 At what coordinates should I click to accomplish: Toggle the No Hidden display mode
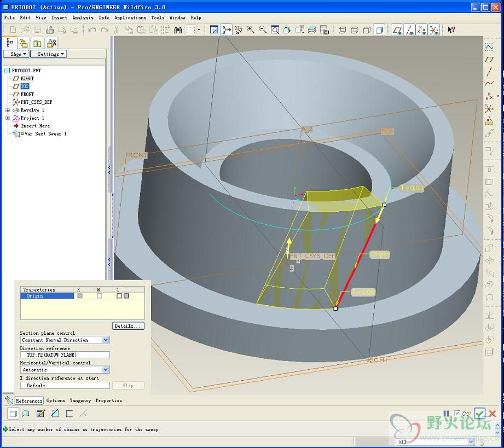pyautogui.click(x=367, y=30)
